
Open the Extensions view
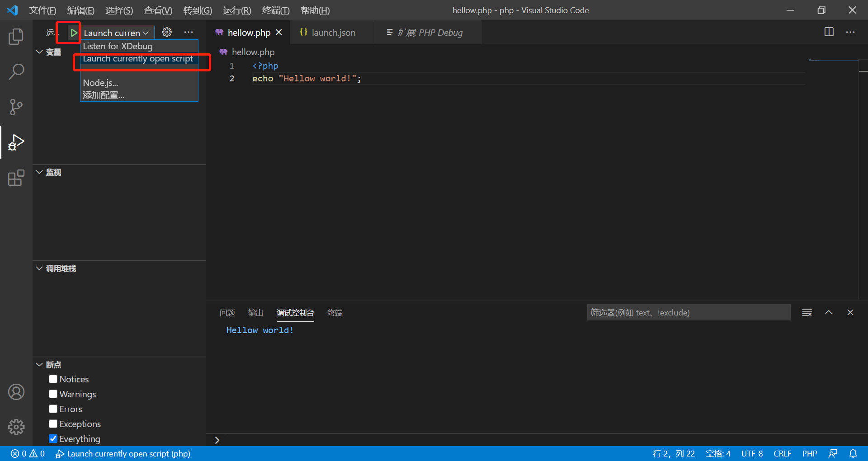[x=16, y=178]
